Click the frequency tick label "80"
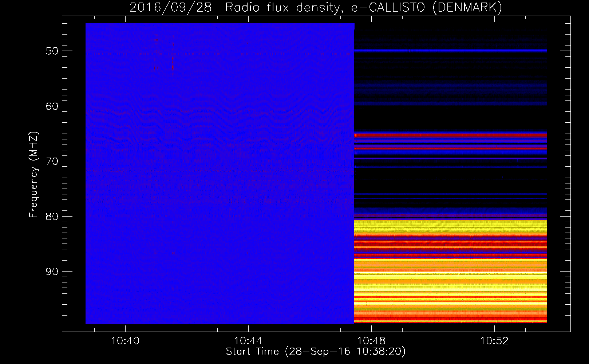 click(x=52, y=217)
